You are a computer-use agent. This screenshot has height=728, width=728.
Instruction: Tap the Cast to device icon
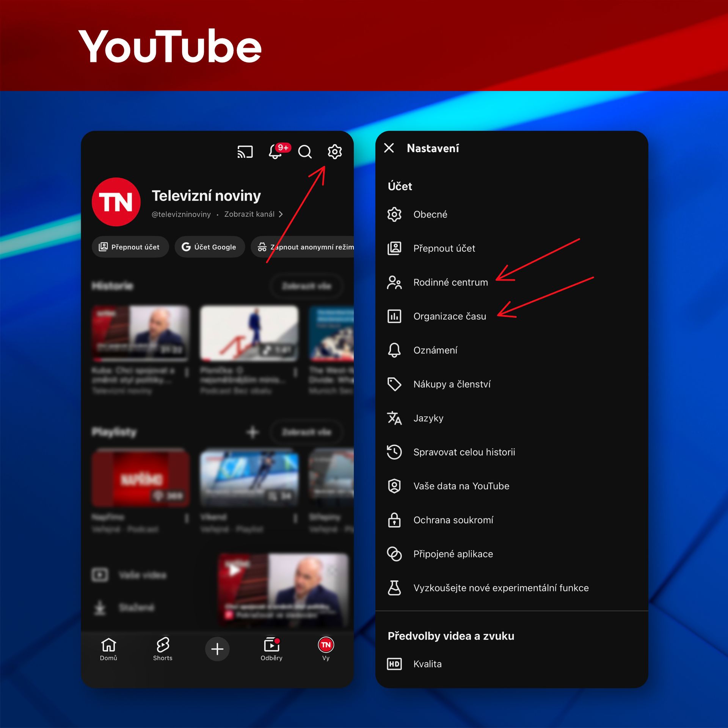click(x=245, y=152)
